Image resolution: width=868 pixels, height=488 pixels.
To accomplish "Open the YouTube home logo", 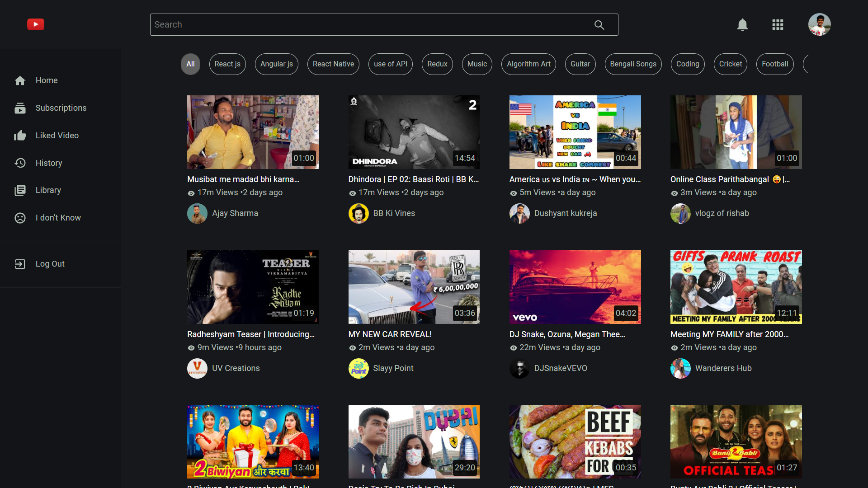I will click(35, 24).
